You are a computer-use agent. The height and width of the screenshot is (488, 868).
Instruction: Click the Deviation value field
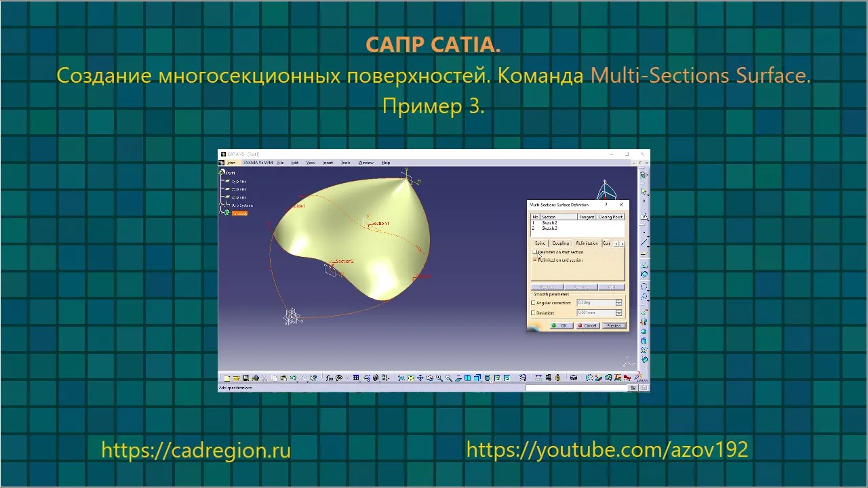pos(596,312)
